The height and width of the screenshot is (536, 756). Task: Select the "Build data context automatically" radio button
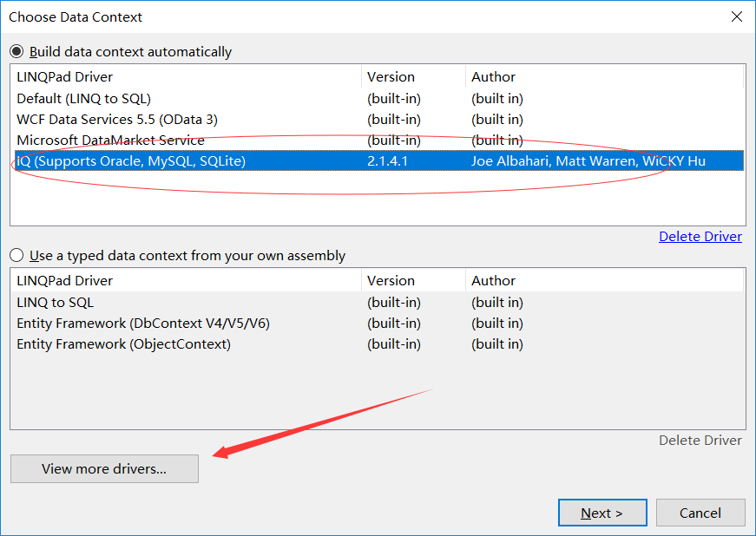pos(16,51)
